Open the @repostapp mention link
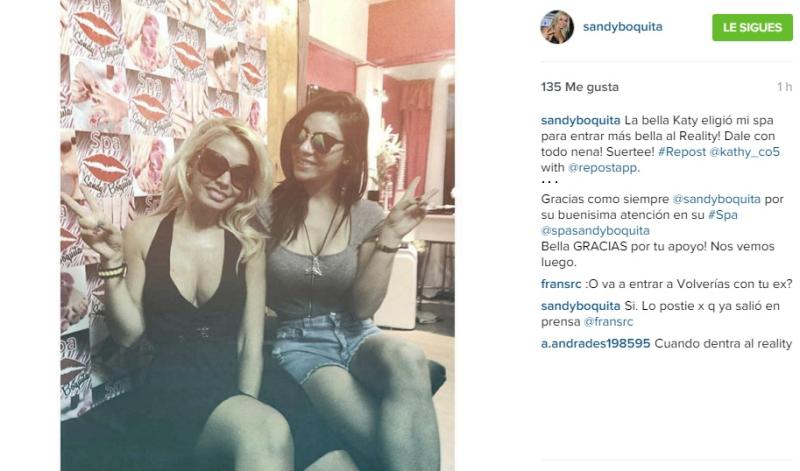800x471 pixels. (x=604, y=167)
